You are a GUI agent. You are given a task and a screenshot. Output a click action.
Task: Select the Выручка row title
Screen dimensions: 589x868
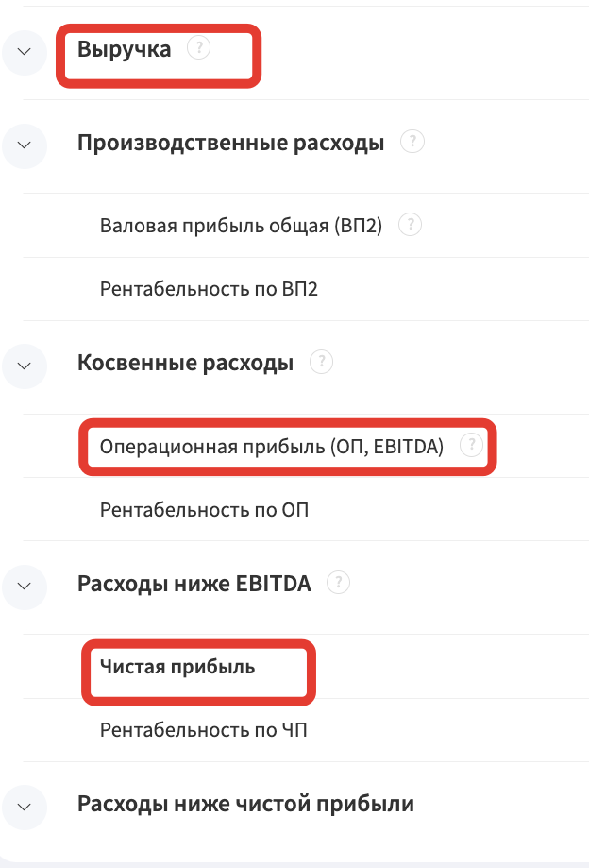[x=125, y=49]
